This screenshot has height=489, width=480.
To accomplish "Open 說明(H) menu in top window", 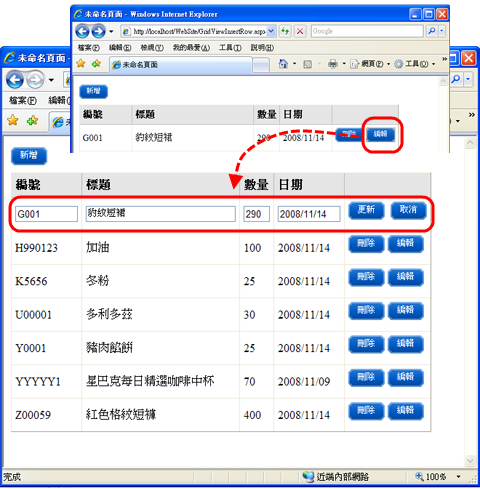I will click(262, 48).
